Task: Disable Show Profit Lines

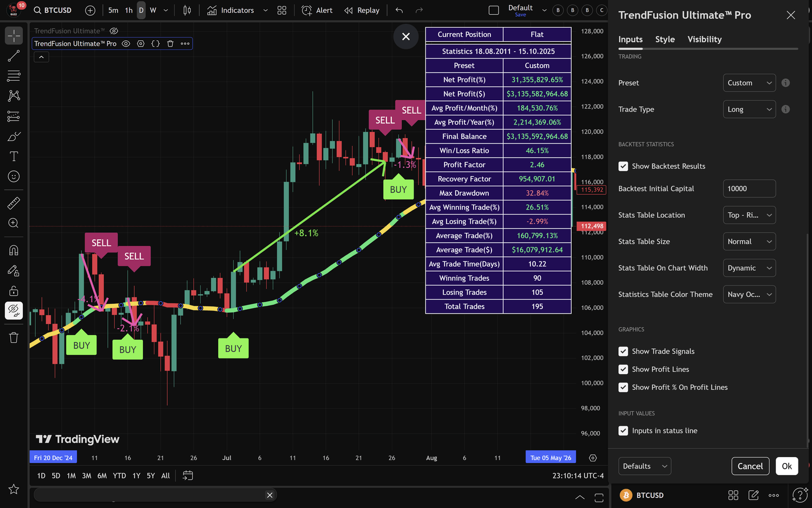Action: [x=623, y=369]
